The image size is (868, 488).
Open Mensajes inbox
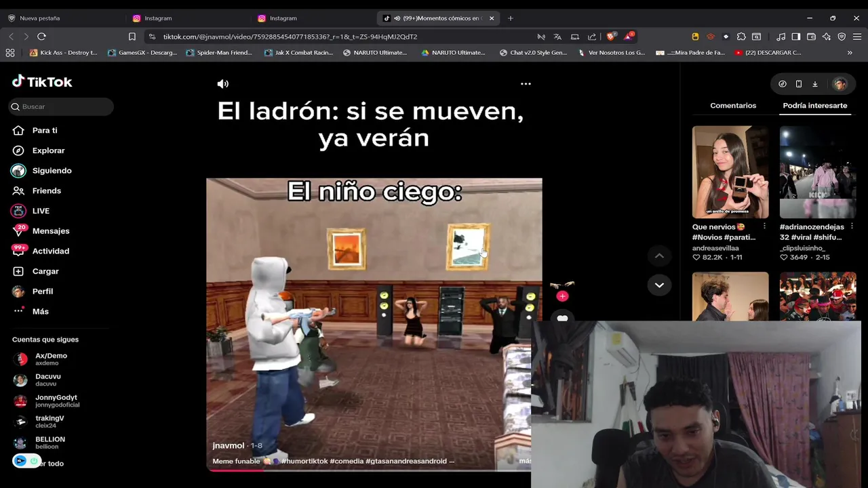point(41,231)
